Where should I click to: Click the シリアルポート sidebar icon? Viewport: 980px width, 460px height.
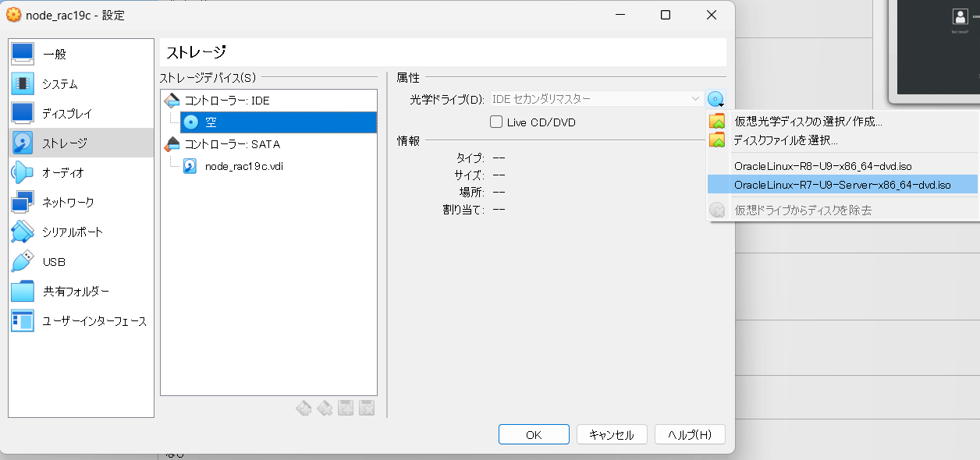point(23,232)
